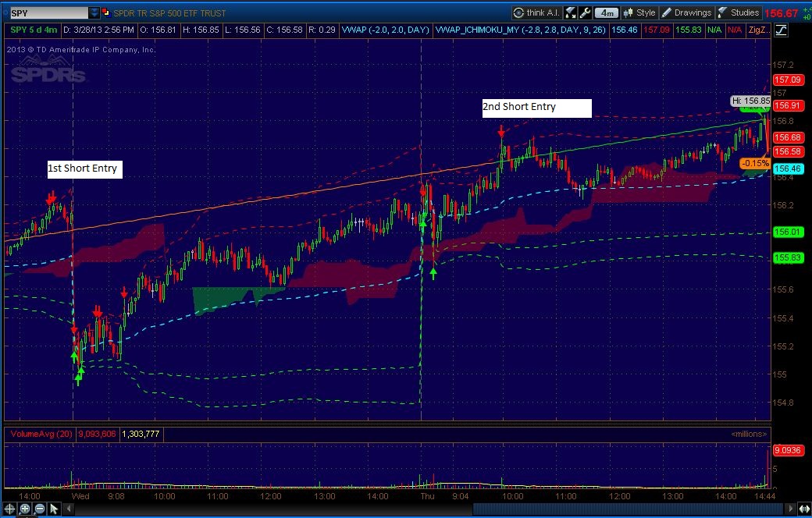The image size is (812, 518).
Task: Click the red 157.09 study value in header
Action: click(656, 30)
